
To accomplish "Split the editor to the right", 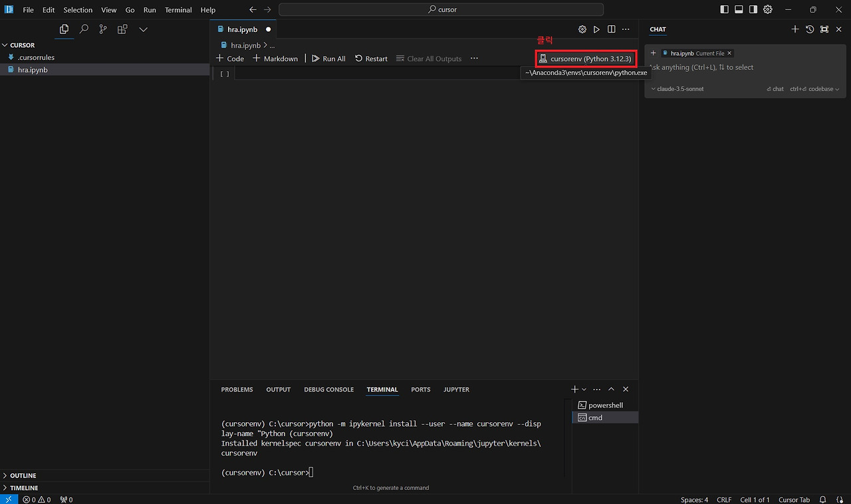I will tap(611, 29).
